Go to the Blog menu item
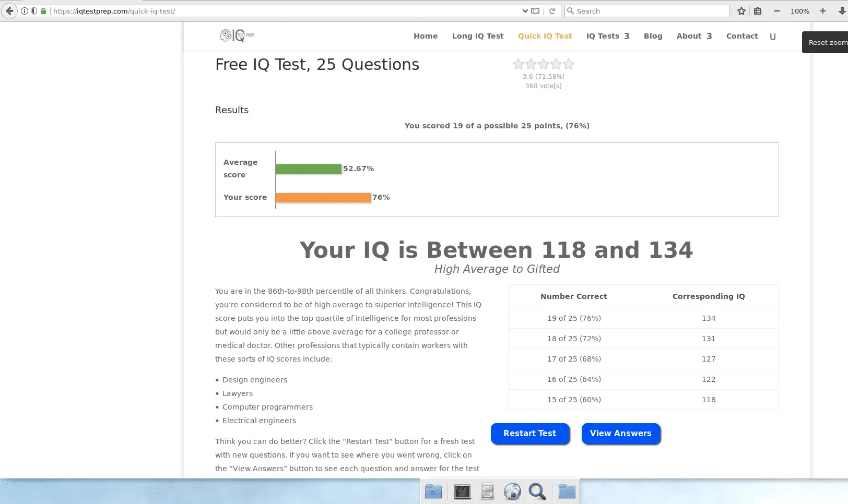The image size is (848, 504). 653,35
